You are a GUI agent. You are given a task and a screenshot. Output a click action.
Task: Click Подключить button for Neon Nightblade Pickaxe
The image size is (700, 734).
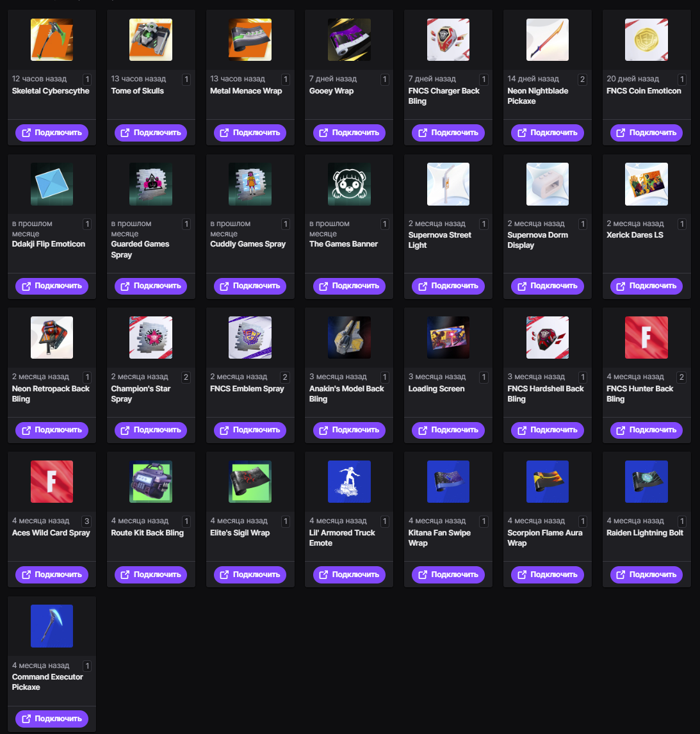548,133
